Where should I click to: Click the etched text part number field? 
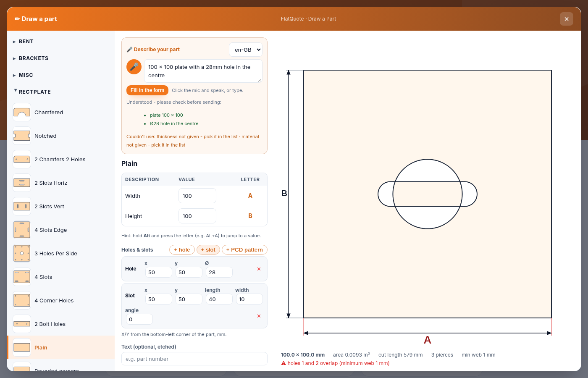click(x=194, y=359)
